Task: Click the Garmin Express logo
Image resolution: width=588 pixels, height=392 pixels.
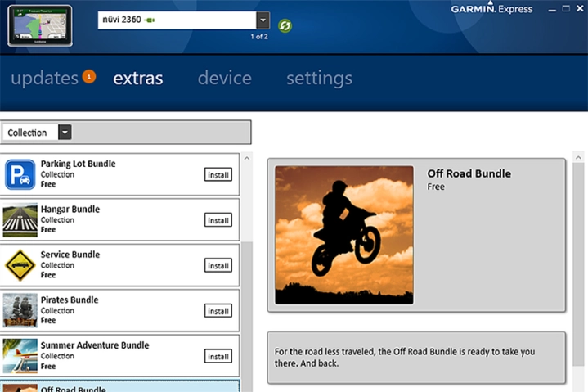Action: (491, 8)
